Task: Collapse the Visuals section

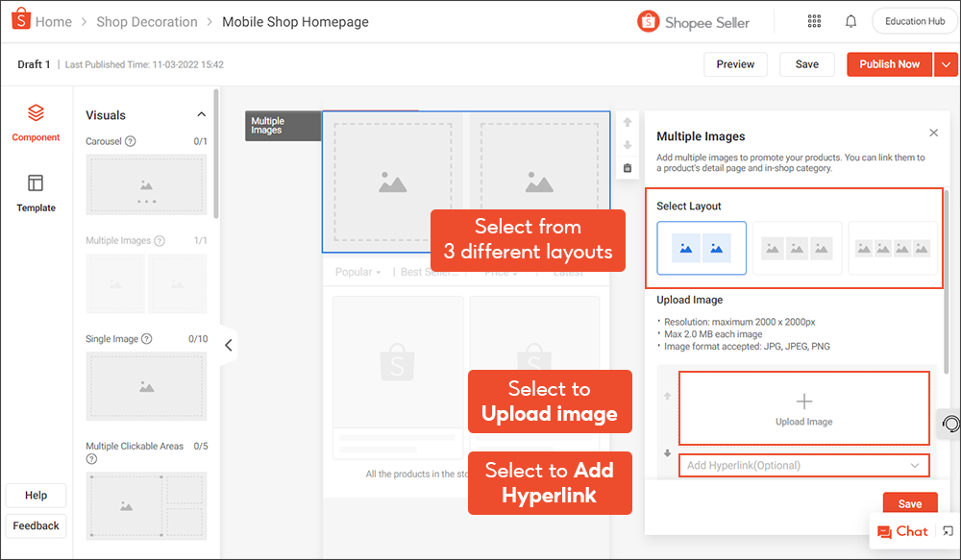Action: coord(201,113)
